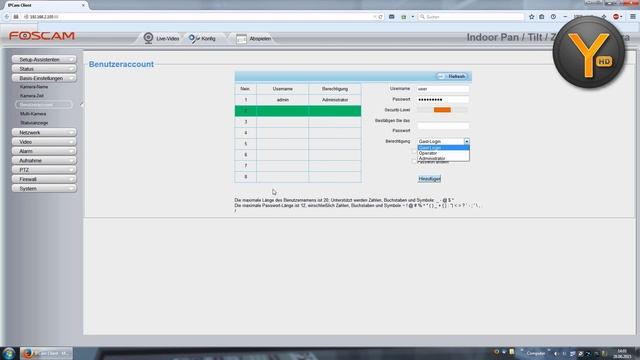Select empty user row 7
This screenshot has height=360, width=640.
pos(298,166)
